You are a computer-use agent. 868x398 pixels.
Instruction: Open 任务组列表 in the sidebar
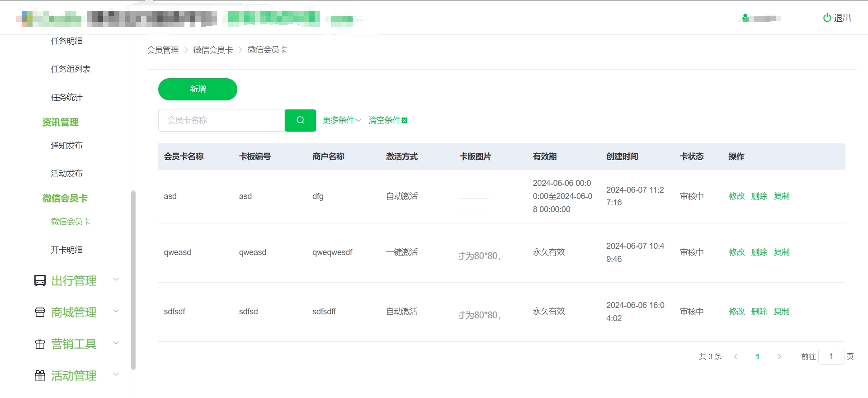(71, 69)
